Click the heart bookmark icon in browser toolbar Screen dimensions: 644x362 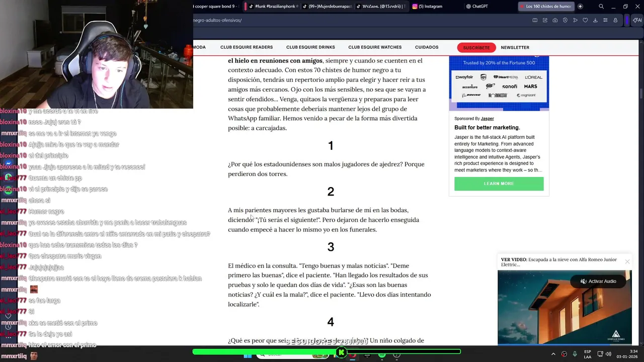585,20
